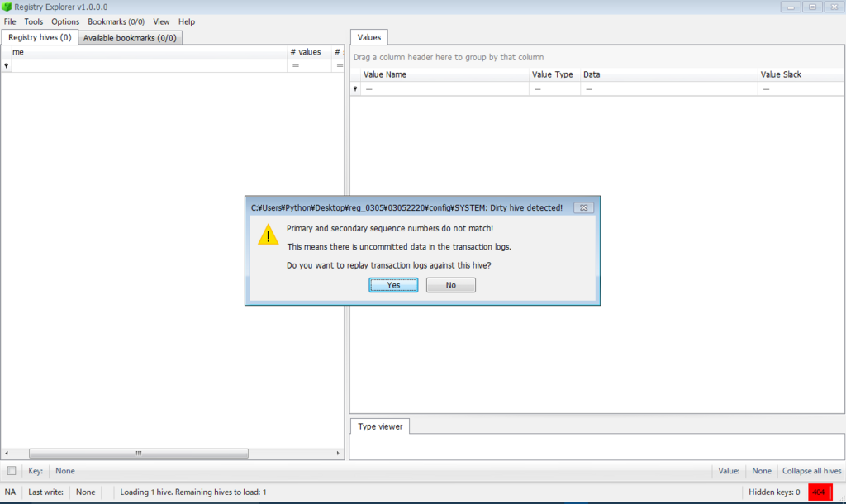This screenshot has width=846, height=504.
Task: Select the Type viewer tab
Action: (380, 426)
